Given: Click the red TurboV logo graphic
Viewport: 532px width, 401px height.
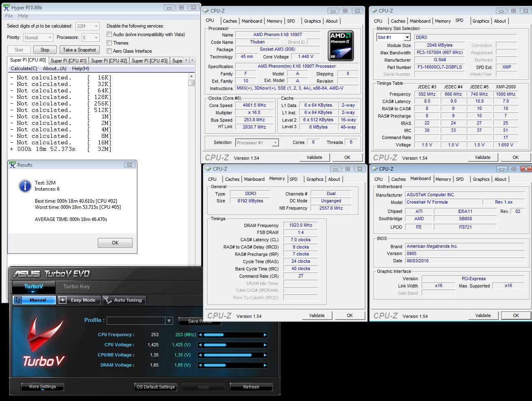Looking at the screenshot, I should coord(44,342).
